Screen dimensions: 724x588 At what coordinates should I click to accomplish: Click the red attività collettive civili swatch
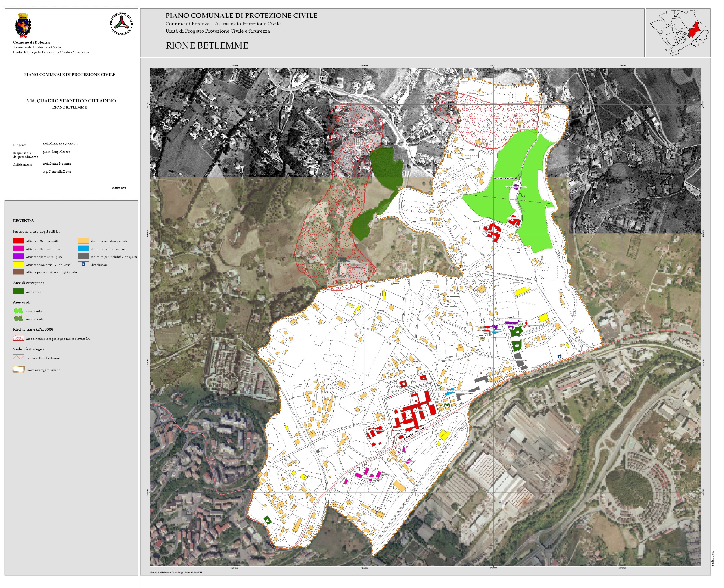pyautogui.click(x=18, y=241)
